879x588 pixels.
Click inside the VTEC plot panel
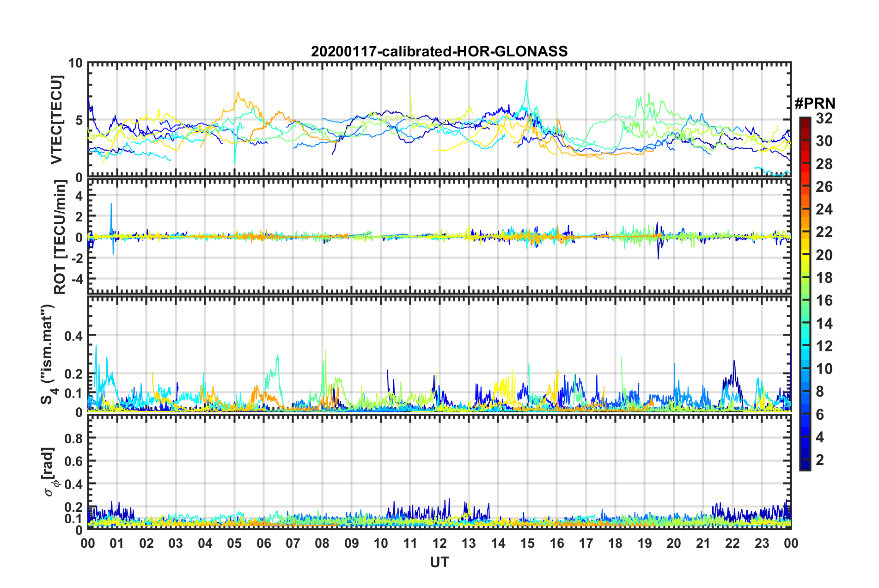(439, 120)
